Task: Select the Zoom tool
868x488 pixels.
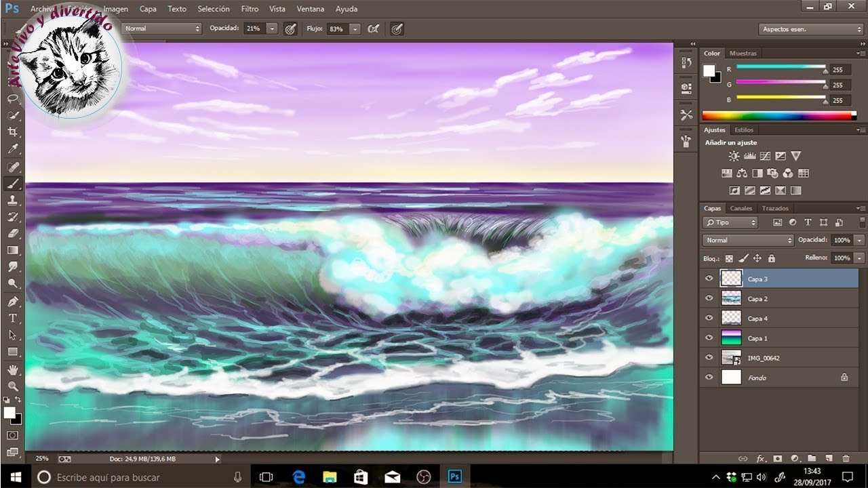Action: tap(12, 386)
